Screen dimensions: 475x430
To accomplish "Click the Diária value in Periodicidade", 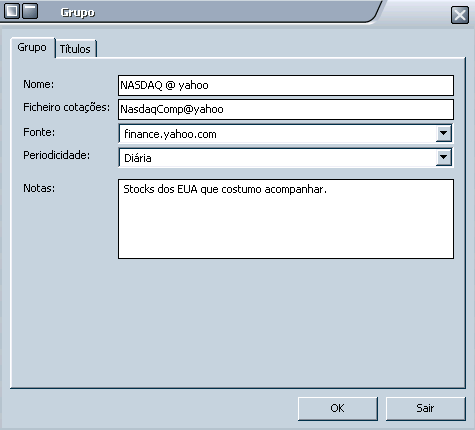I will [138, 158].
